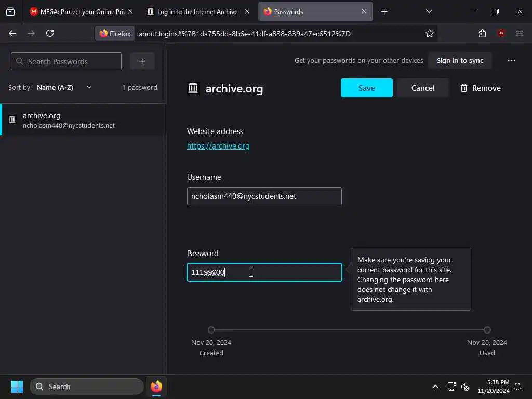Expand the list all tabs chevron
The width and height of the screenshot is (532, 399).
[x=429, y=11]
